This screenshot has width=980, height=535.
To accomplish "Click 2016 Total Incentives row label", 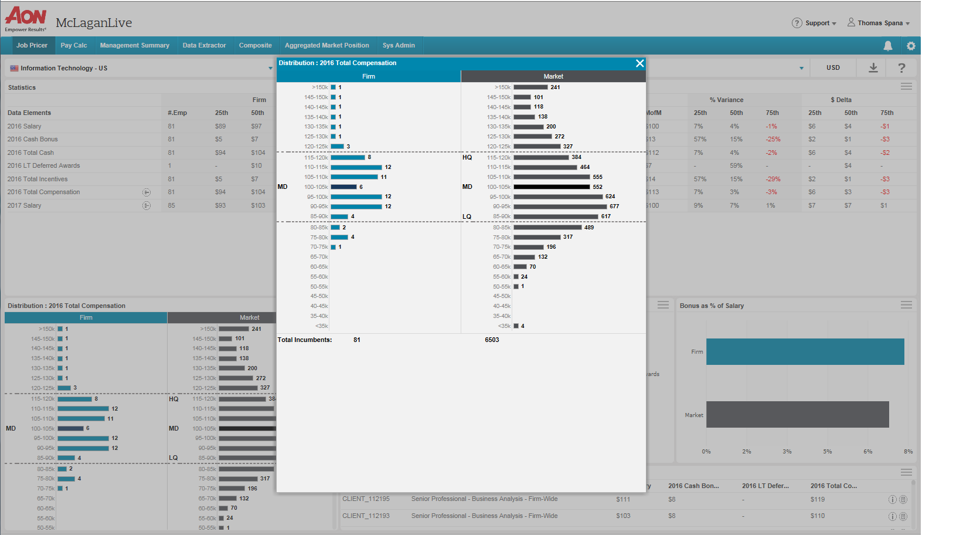I will pyautogui.click(x=37, y=179).
